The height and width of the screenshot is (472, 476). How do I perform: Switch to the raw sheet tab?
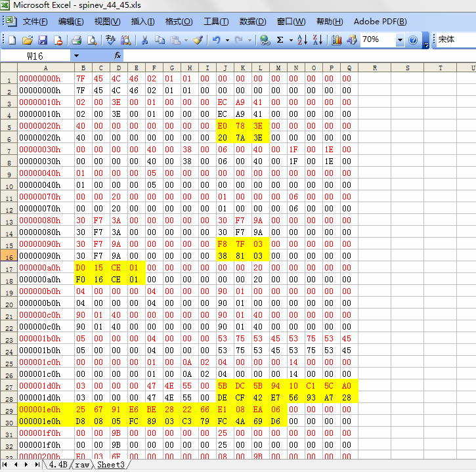point(82,464)
